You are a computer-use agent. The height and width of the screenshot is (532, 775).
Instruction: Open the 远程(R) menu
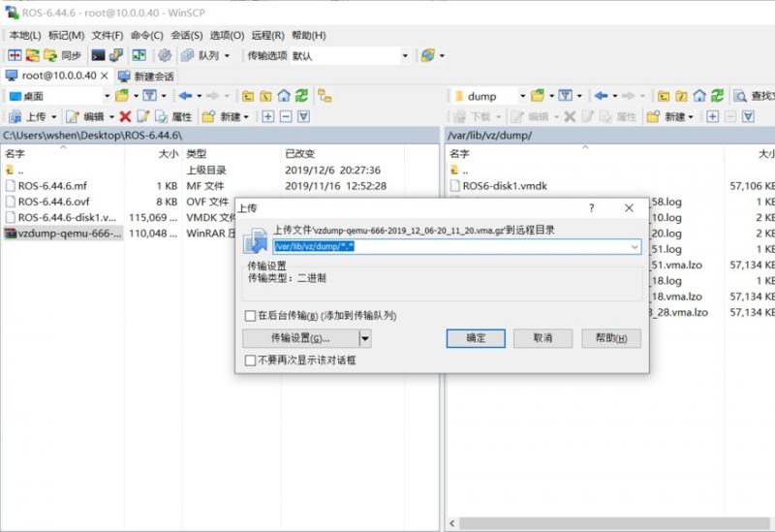(268, 35)
